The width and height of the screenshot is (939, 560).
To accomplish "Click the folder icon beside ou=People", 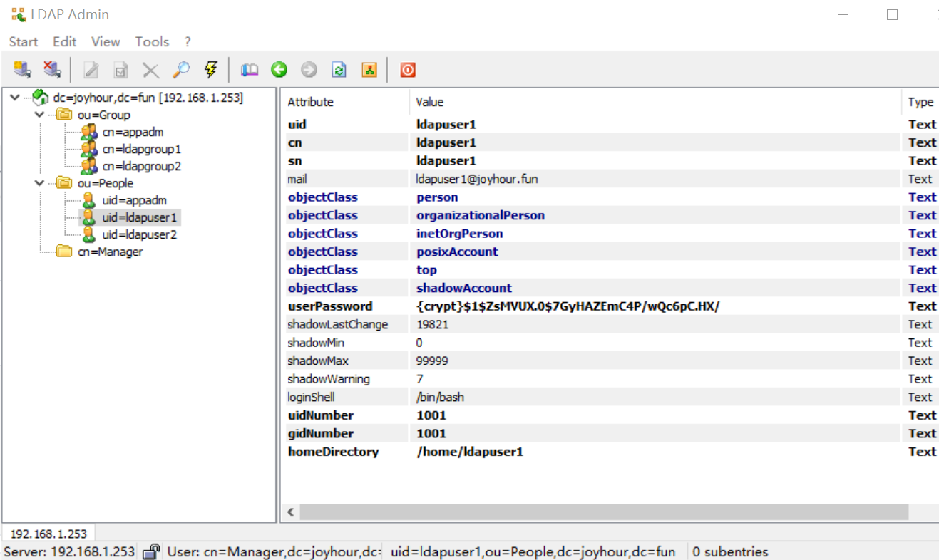I will (64, 183).
